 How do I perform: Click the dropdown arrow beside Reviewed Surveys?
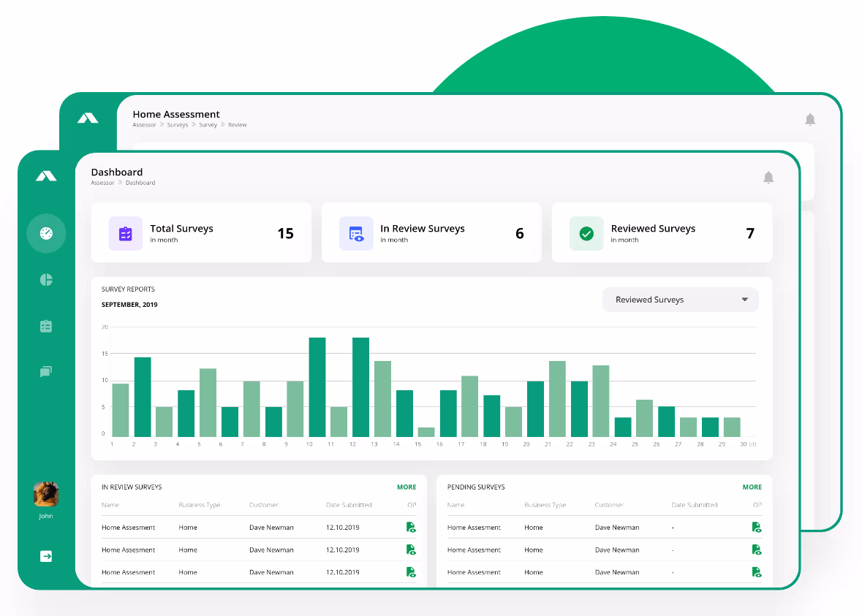click(x=744, y=300)
